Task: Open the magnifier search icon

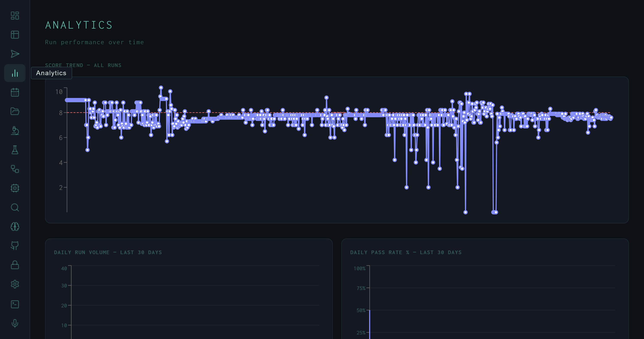Action: coord(15,207)
